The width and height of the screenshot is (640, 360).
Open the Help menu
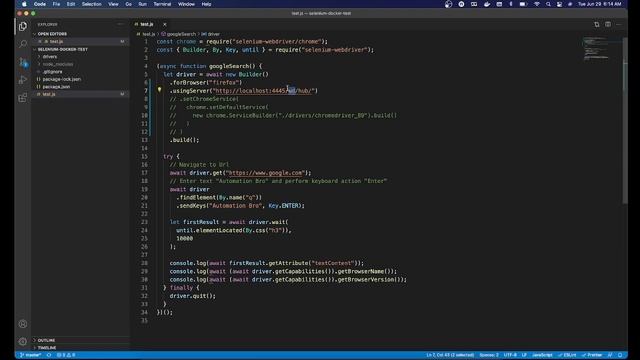[206, 4]
